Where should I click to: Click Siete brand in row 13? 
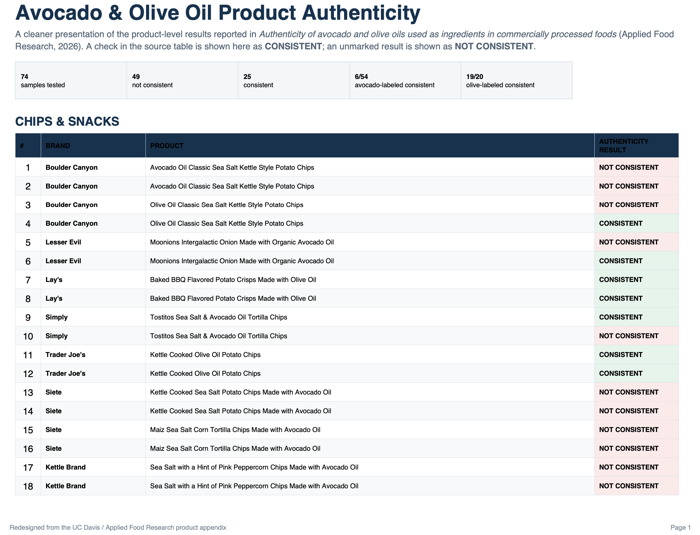coord(54,392)
